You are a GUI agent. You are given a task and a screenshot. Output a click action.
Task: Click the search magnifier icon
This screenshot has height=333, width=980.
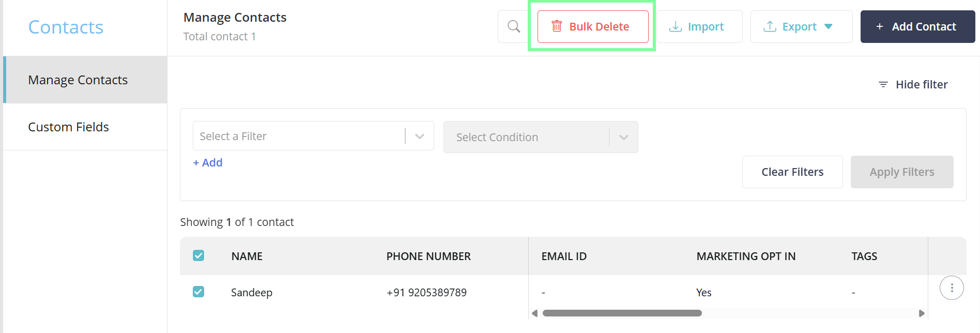coord(514,26)
